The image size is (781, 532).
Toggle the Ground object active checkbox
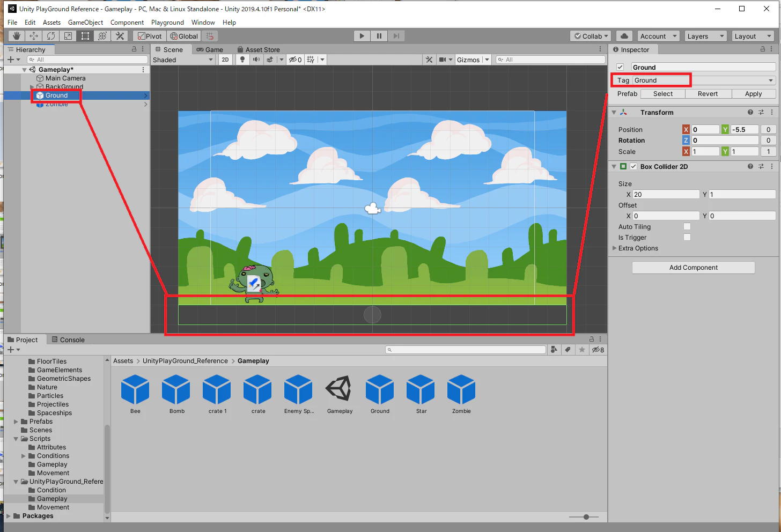coord(620,67)
